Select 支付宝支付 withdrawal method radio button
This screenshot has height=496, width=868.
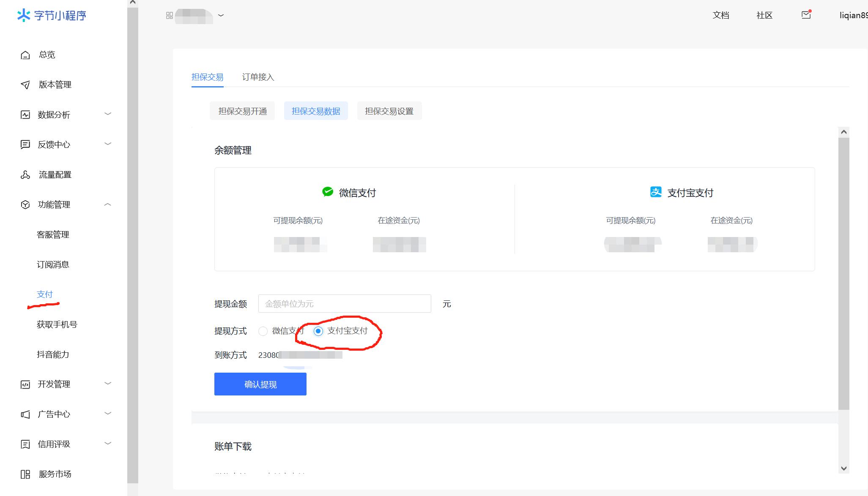(318, 331)
